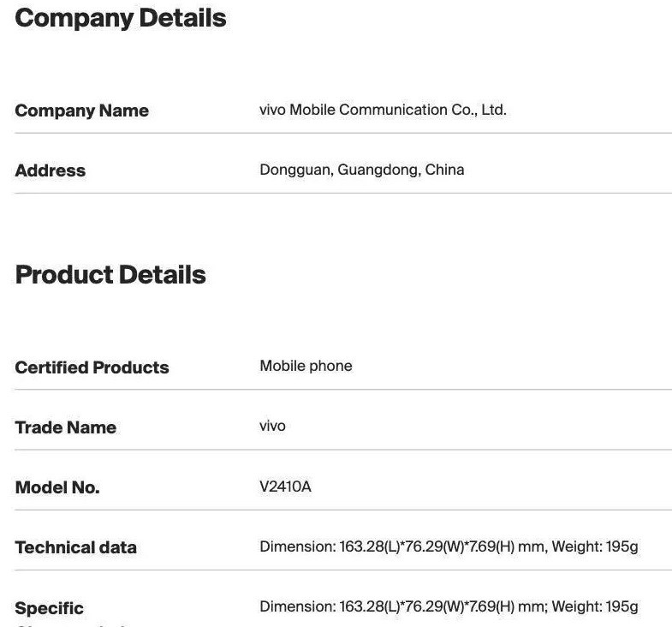The height and width of the screenshot is (627, 672).
Task: Click the Company Details heading
Action: pyautogui.click(x=121, y=18)
